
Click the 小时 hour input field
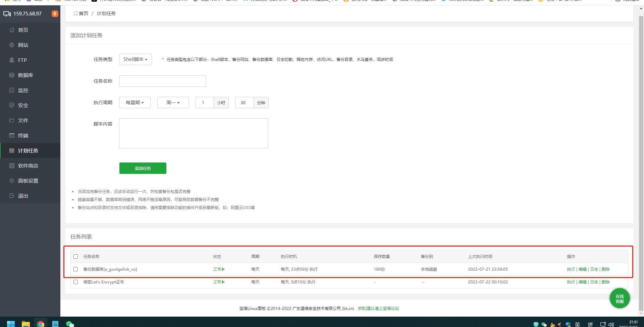coord(205,103)
